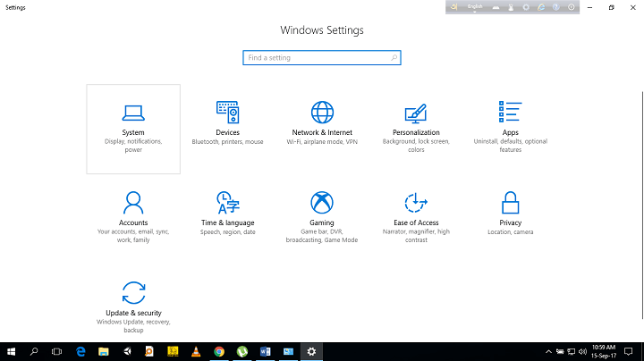
Task: Open the Apps settings category
Action: [510, 129]
